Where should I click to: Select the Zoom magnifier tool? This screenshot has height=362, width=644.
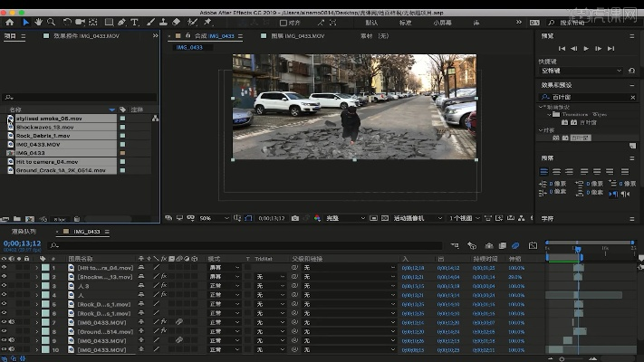[x=50, y=22]
